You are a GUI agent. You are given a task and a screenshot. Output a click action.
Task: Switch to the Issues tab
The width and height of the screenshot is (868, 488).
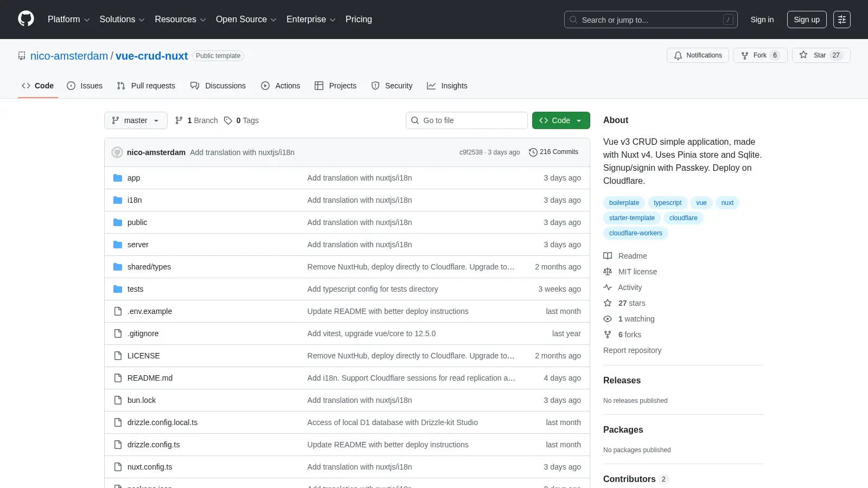85,86
